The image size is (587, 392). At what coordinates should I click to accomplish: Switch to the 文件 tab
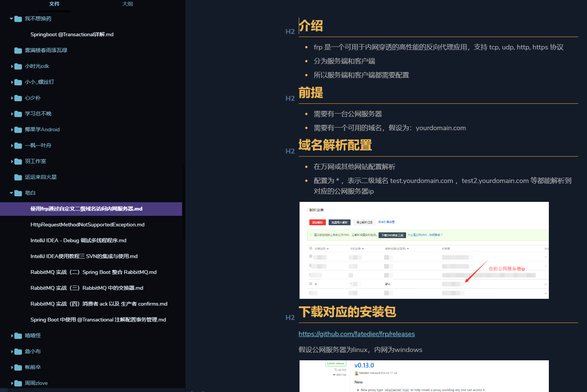point(54,4)
